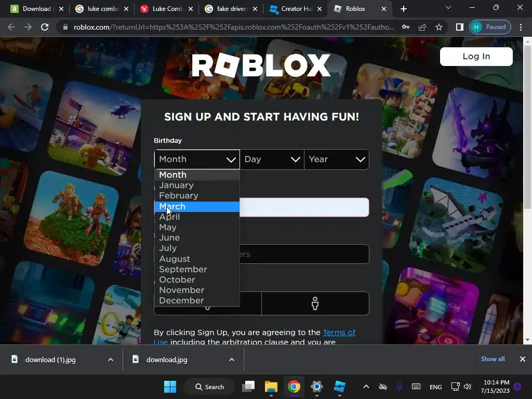
Task: Select July from the month options
Action: click(x=197, y=248)
